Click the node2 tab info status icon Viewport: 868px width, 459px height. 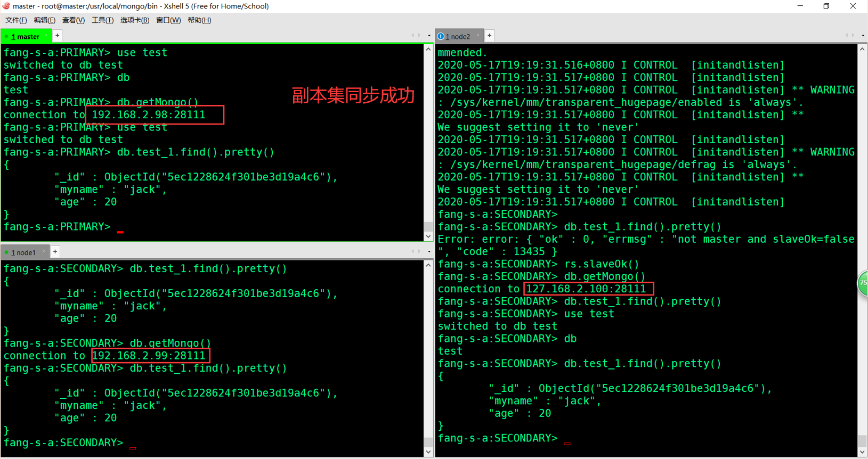tap(441, 36)
